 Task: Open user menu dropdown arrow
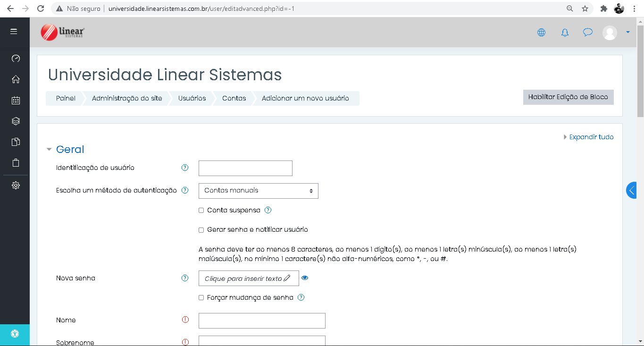(x=627, y=32)
